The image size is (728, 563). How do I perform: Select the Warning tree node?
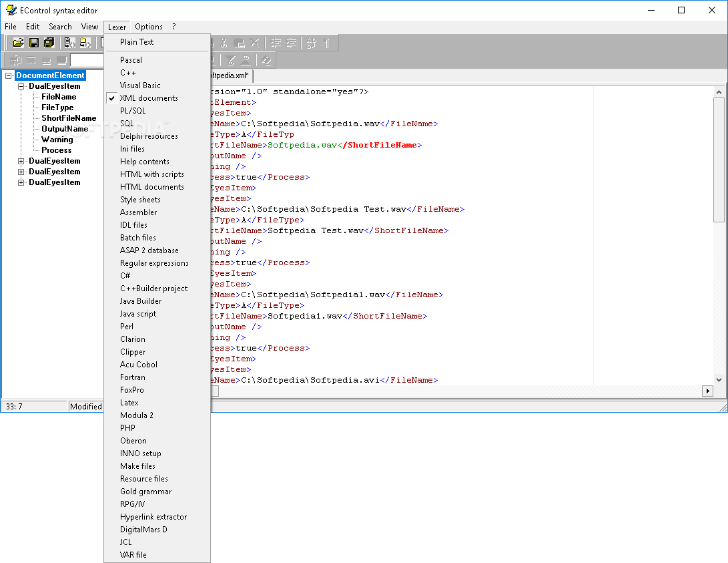(x=57, y=140)
